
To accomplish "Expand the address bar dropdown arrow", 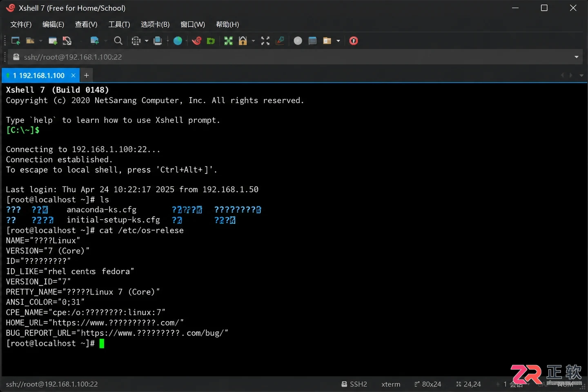I will pos(577,57).
